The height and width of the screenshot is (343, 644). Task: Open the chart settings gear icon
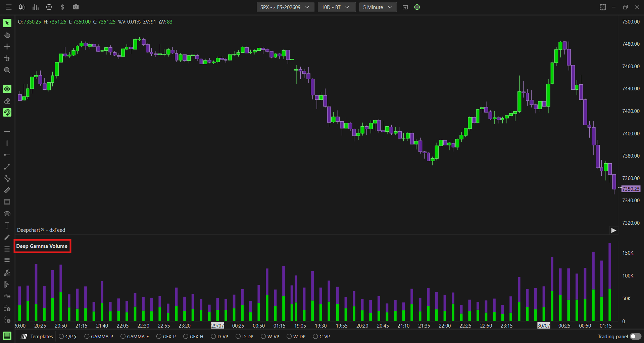tap(49, 7)
